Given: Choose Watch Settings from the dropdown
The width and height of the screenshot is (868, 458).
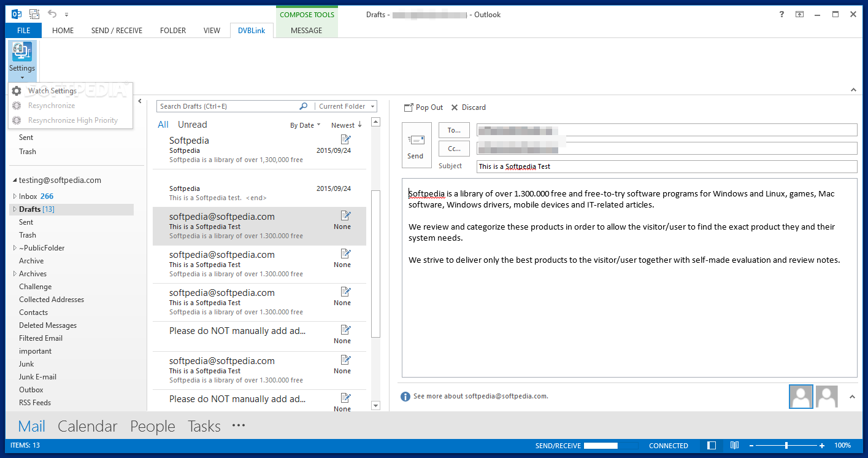Looking at the screenshot, I should (52, 91).
